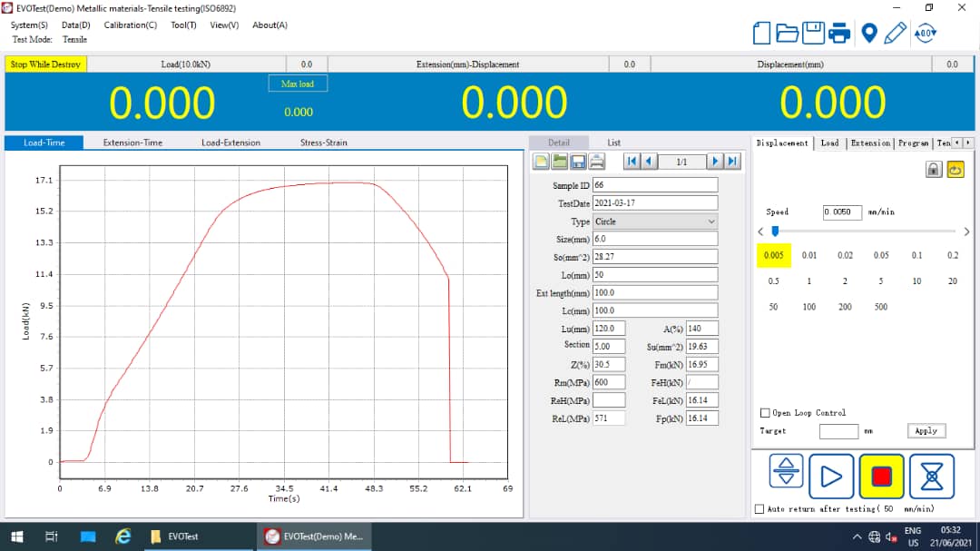This screenshot has height=551, width=980.
Task: Open the Calibration menu
Action: click(130, 25)
